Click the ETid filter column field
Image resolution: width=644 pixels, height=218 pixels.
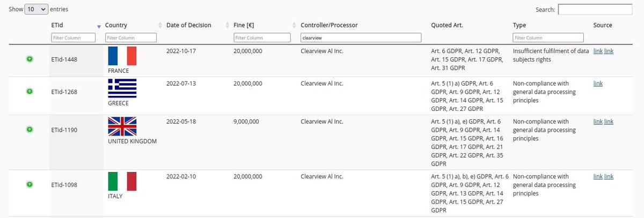pyautogui.click(x=74, y=37)
